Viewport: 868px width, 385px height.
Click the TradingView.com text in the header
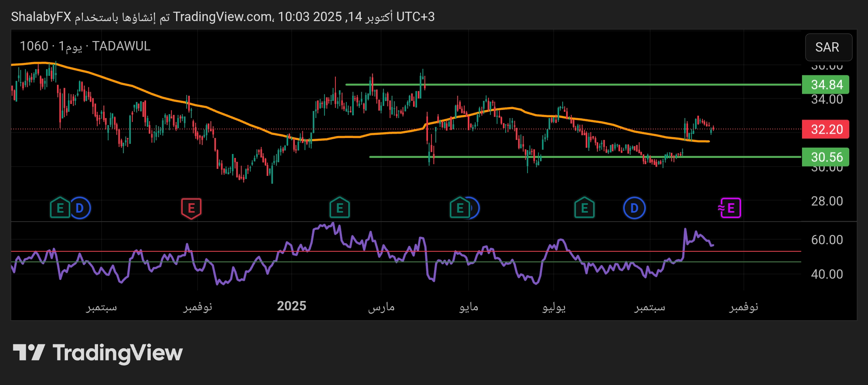223,17
